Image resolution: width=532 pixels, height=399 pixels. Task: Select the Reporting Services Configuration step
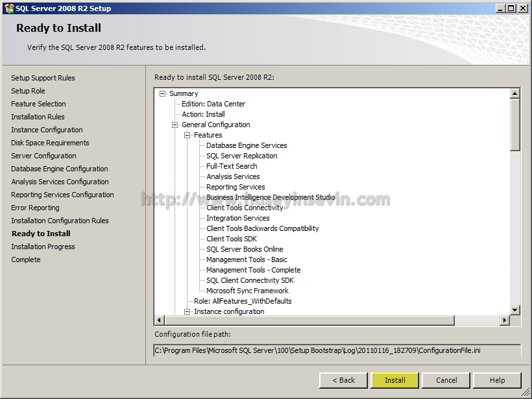coord(62,195)
